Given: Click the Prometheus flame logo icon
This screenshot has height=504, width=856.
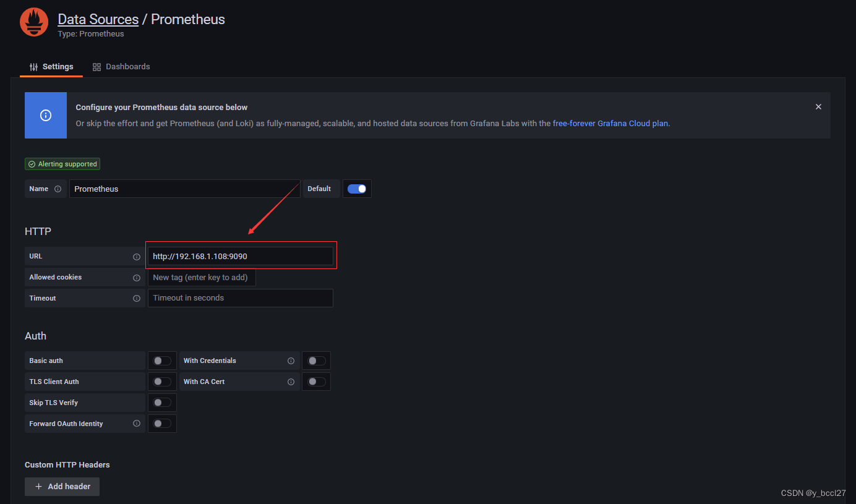Looking at the screenshot, I should [x=34, y=22].
